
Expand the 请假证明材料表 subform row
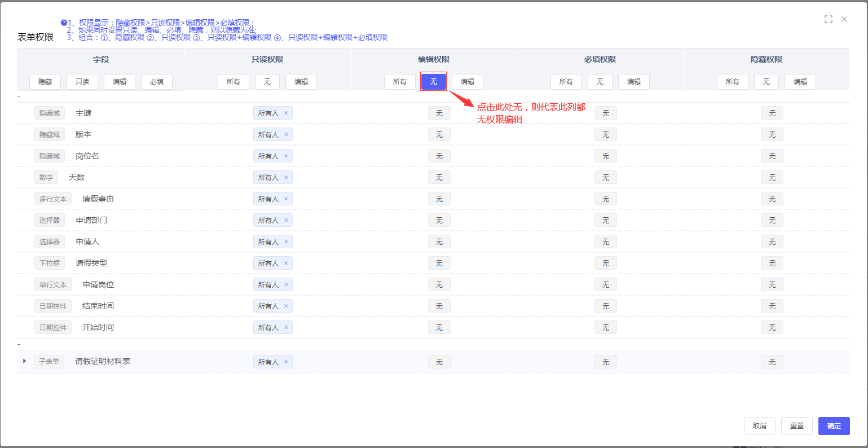tap(24, 361)
